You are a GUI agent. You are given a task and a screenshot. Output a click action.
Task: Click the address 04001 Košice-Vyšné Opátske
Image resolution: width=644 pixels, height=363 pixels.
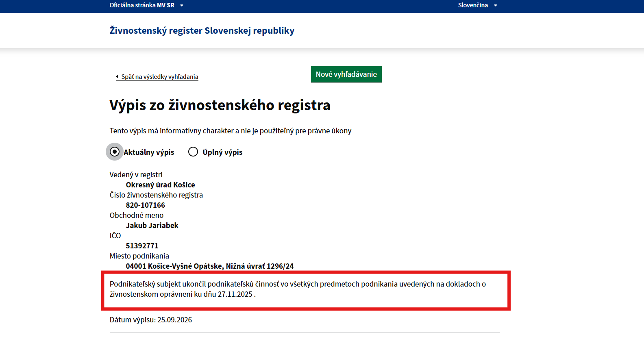pyautogui.click(x=210, y=266)
